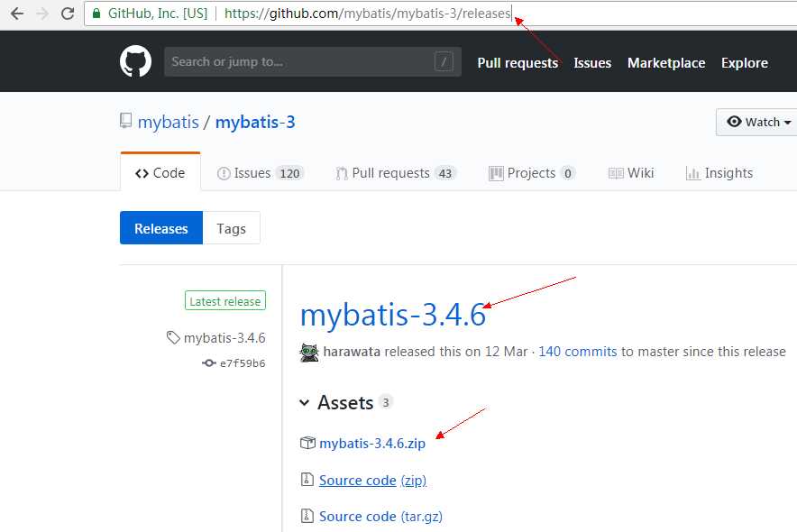Switch to the Insights tab

pyautogui.click(x=719, y=173)
